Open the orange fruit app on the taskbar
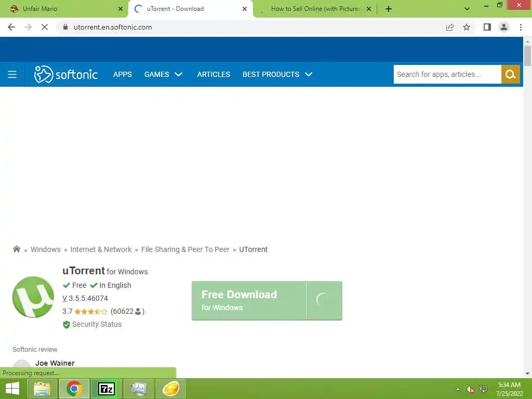 (x=170, y=389)
